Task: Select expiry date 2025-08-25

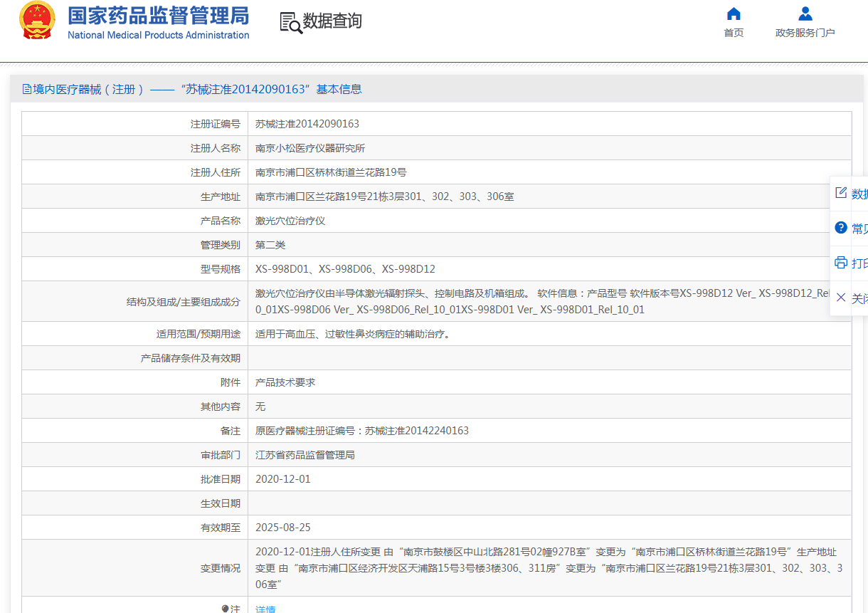Action: 283,528
